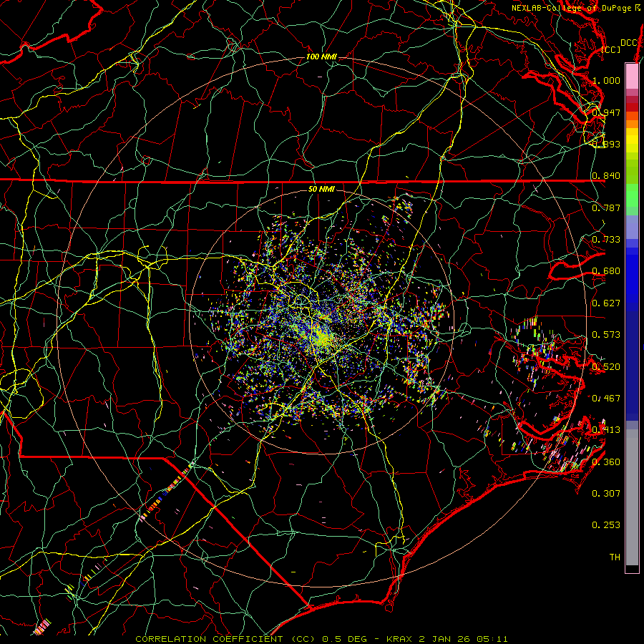Select the 0.627 value on color scale
The image size is (644, 644).
pos(606,303)
